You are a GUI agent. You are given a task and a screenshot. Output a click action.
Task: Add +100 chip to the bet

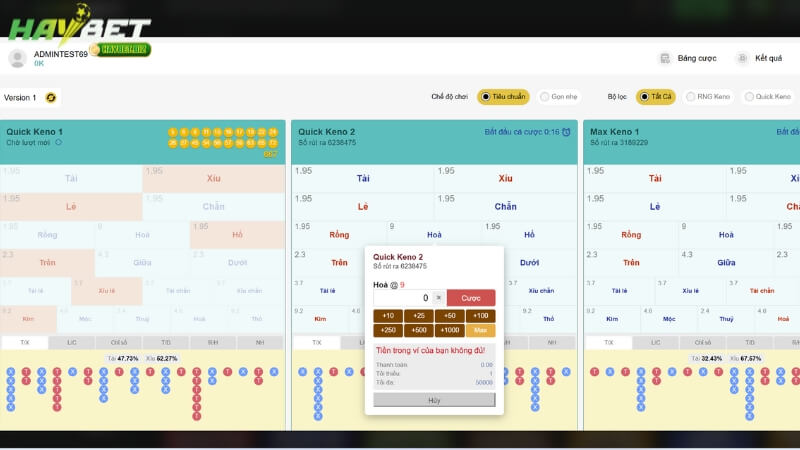tap(480, 315)
